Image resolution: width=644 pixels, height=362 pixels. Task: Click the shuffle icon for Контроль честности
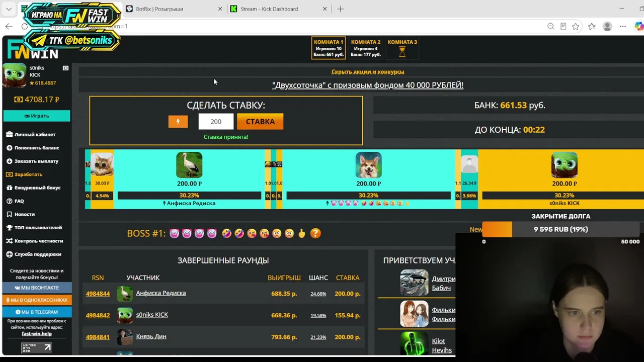[x=10, y=241]
